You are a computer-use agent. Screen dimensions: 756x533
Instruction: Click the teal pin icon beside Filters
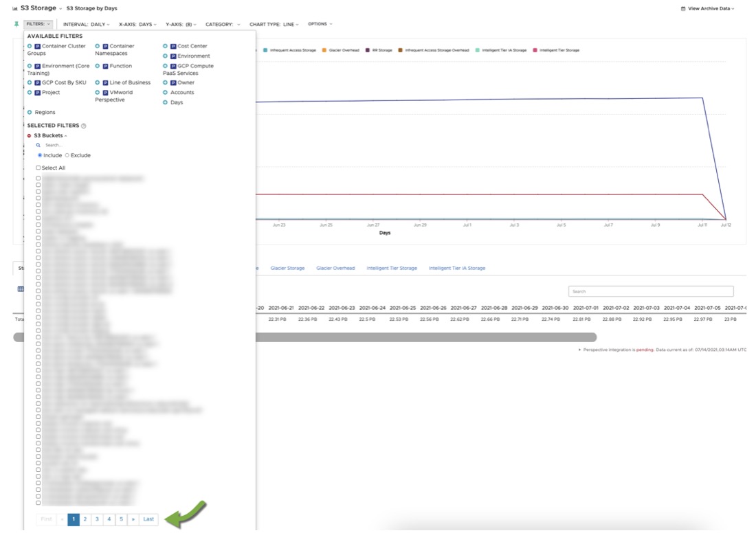click(16, 23)
